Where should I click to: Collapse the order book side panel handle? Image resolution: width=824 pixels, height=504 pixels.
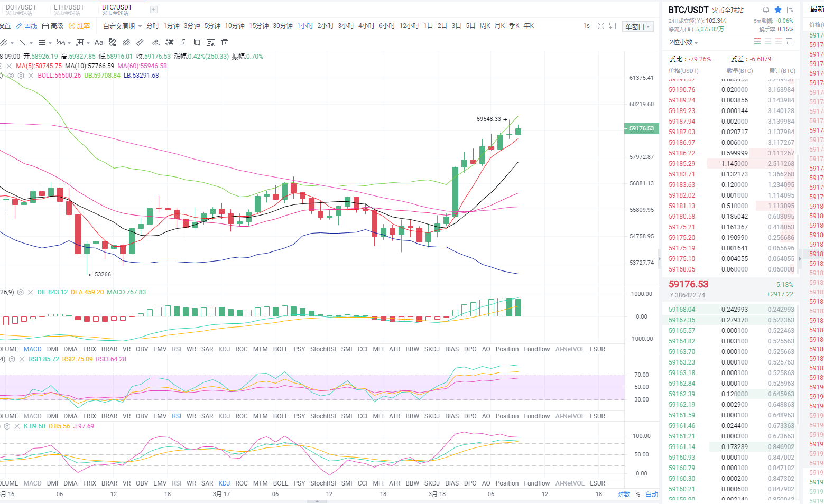659,258
